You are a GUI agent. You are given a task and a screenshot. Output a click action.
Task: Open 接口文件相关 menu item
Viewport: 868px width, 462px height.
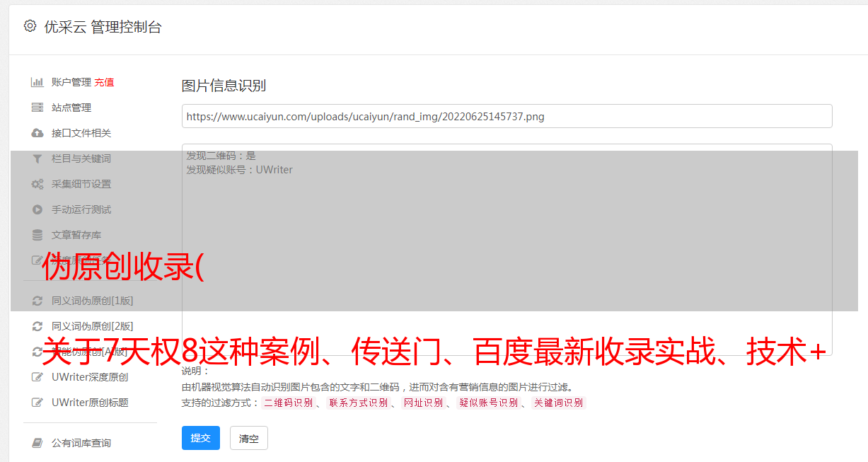point(81,133)
